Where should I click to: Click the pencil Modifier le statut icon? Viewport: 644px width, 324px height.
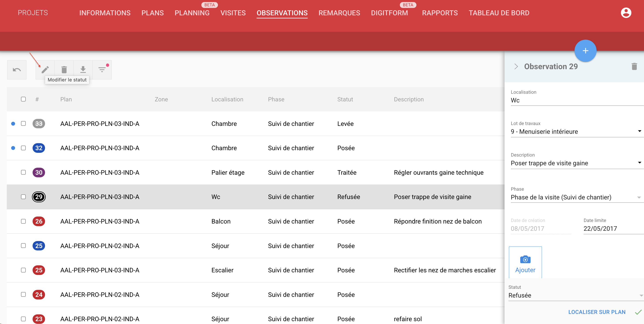pyautogui.click(x=45, y=70)
